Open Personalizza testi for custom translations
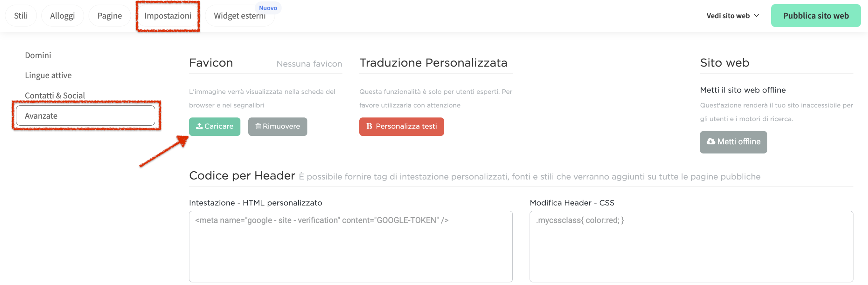Screen dimensions: 868x285 401,126
